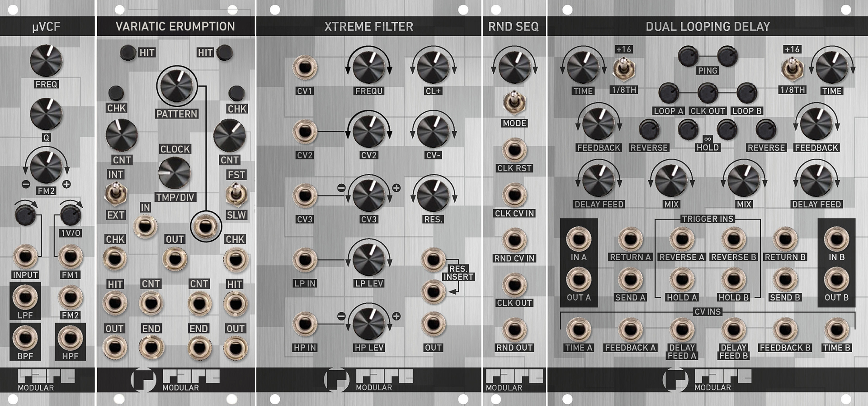This screenshot has height=406, width=868.
Task: Click the FM2 knob on µVCF
Action: click(46, 167)
